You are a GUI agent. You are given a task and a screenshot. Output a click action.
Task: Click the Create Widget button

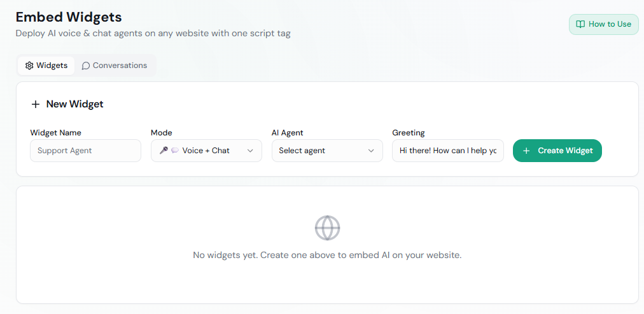coord(557,151)
